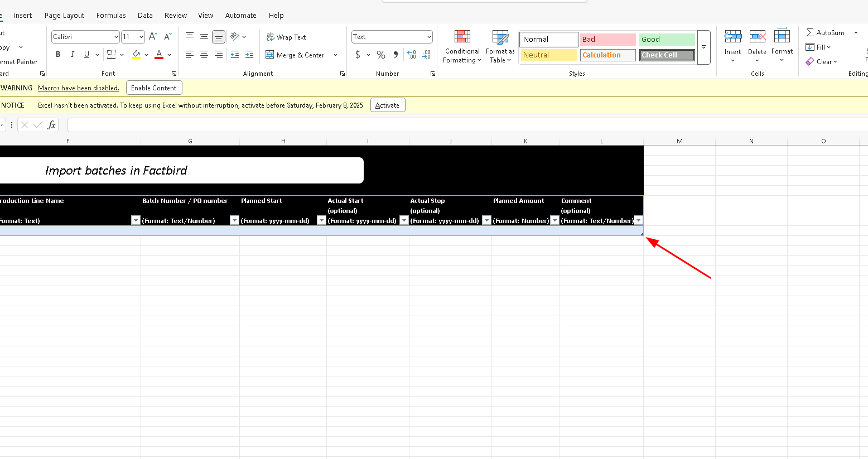Apply cell borders icon
This screenshot has height=459, width=868.
112,55
